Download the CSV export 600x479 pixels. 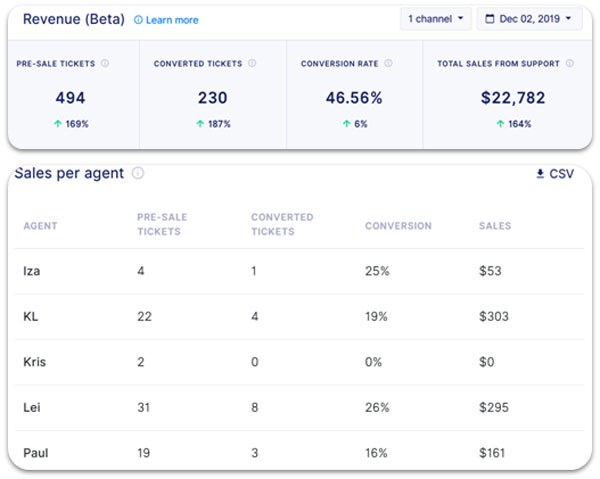pyautogui.click(x=555, y=174)
